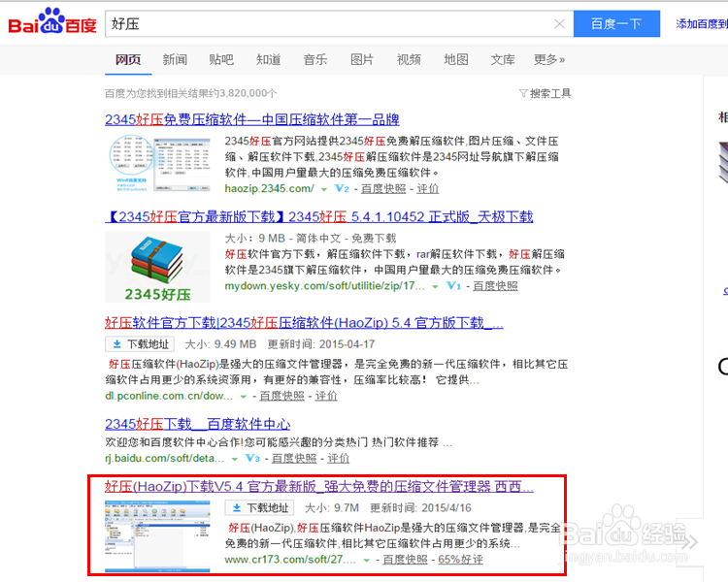Open the result 2345好压免费压缩软件—中国压缩软件第一品牌
Image resolution: width=728 pixels, height=582 pixels.
click(252, 119)
